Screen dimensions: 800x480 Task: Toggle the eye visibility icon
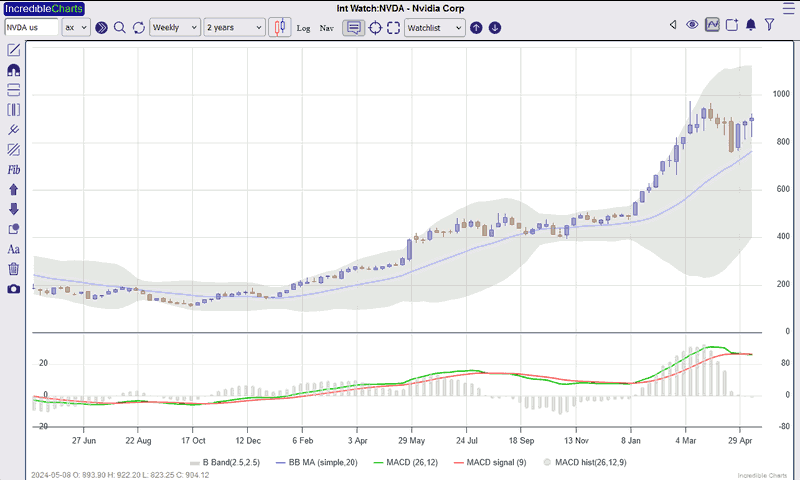[x=692, y=24]
